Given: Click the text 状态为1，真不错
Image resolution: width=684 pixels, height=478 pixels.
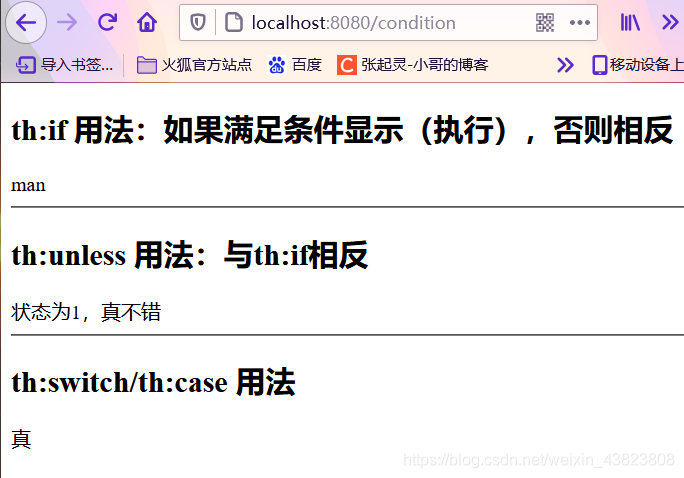Looking at the screenshot, I should pyautogui.click(x=86, y=312).
